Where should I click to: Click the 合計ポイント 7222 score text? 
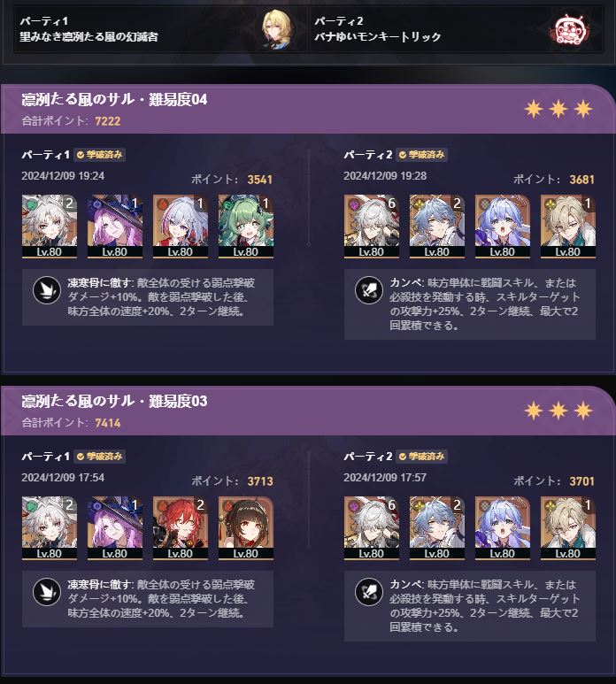71,121
